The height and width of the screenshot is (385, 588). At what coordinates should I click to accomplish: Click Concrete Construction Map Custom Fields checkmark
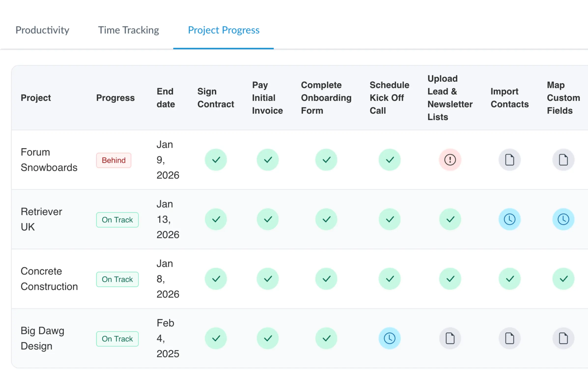pos(563,279)
